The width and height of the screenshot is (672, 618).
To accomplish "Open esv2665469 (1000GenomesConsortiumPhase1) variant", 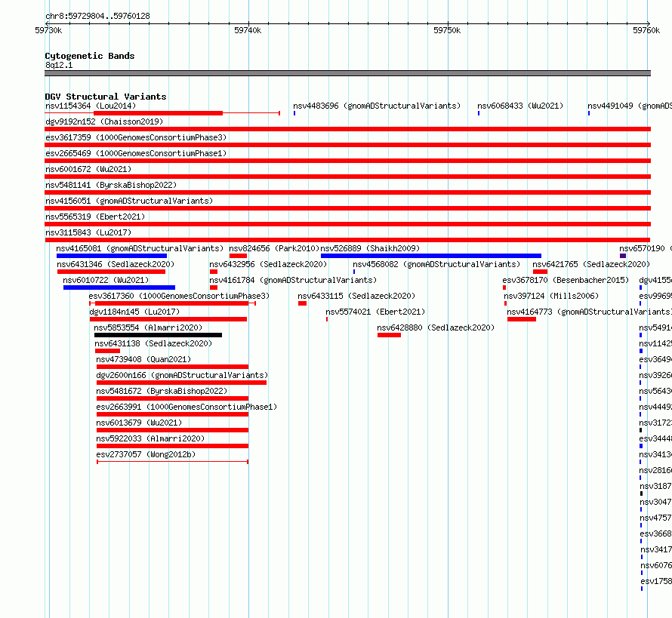I will [x=136, y=153].
